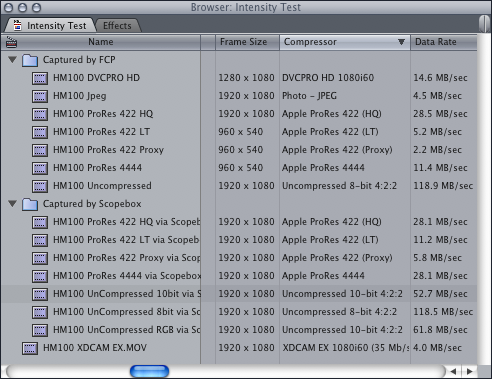Select HM100 ProRes 422 LT via Scopebox clip icon
Image resolution: width=492 pixels, height=379 pixels.
click(40, 240)
